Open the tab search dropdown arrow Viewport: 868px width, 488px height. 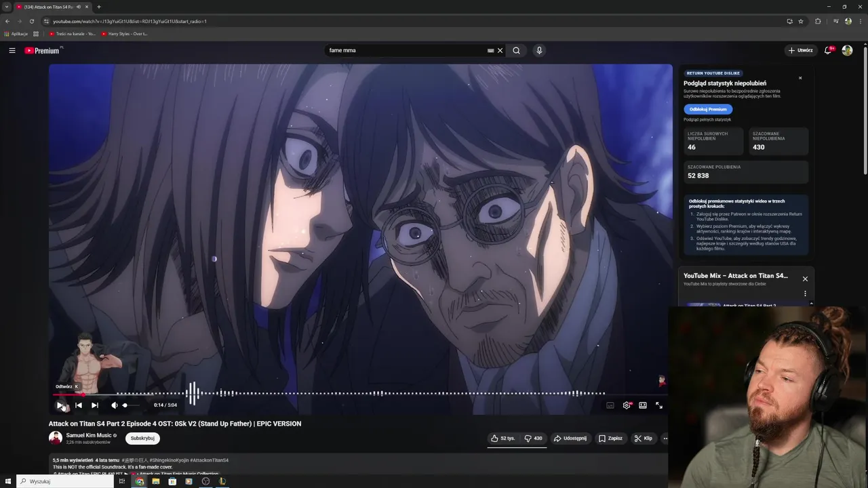(x=6, y=7)
